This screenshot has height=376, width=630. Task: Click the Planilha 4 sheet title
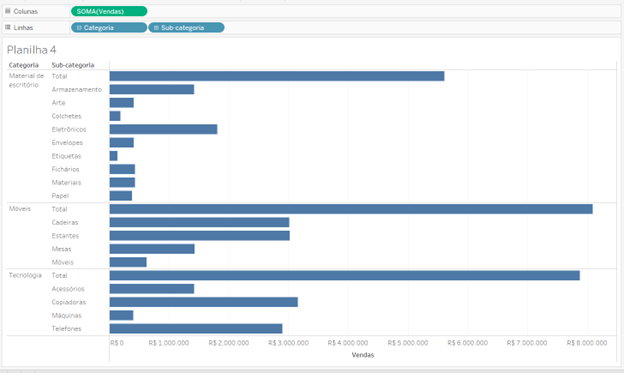point(32,50)
